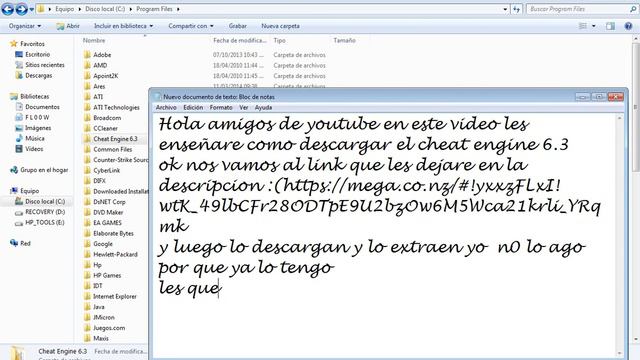Screen dimensions: 640x360
Task: Select Red in navigation pane
Action: tap(25, 243)
